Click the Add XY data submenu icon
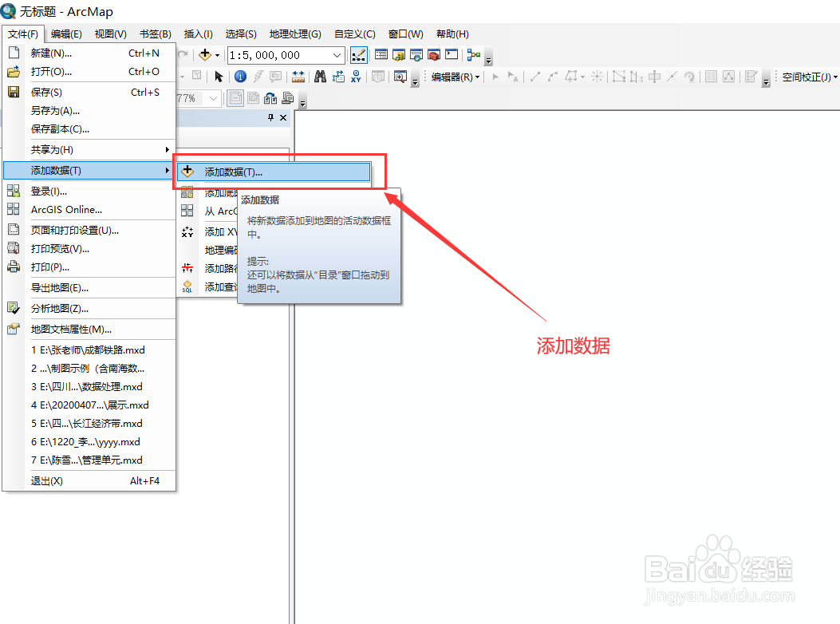The width and height of the screenshot is (840, 624). click(187, 232)
